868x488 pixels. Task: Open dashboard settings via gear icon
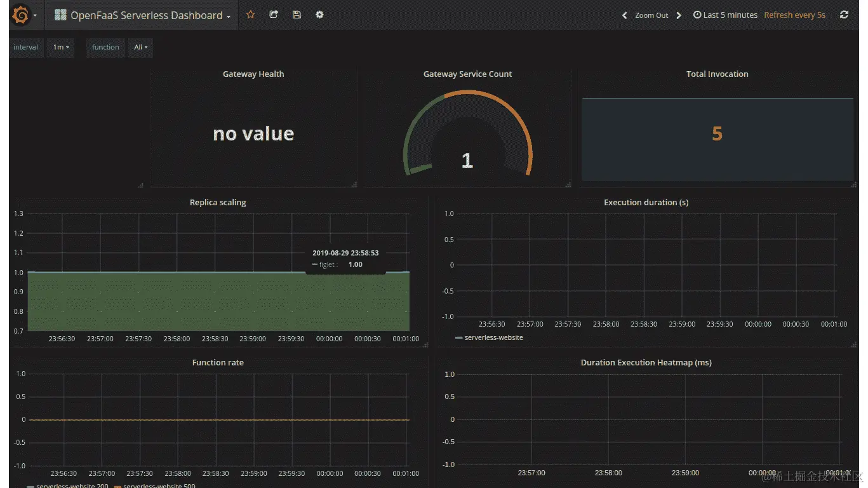pyautogui.click(x=319, y=15)
